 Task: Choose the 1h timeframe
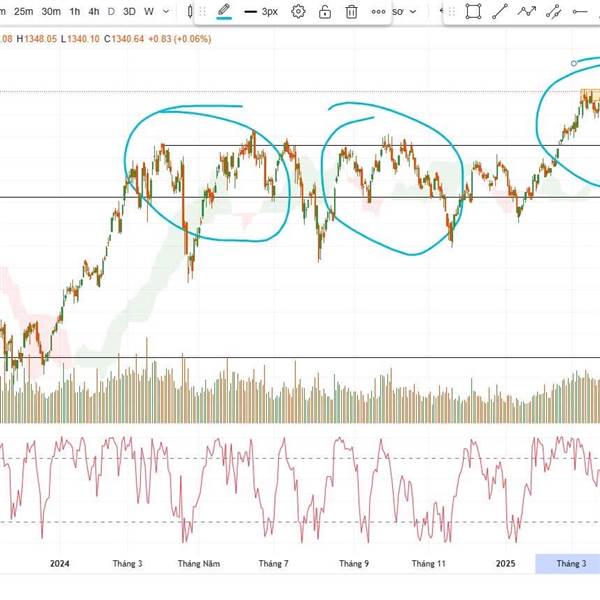[75, 12]
